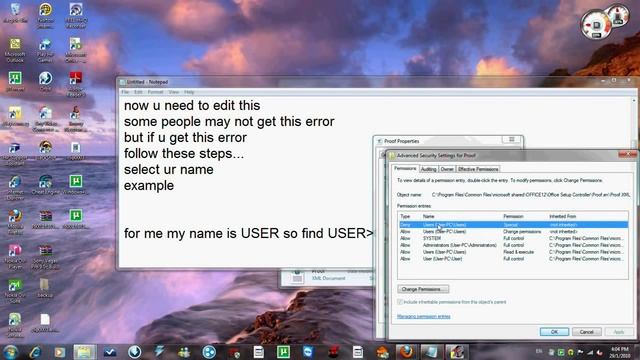Select the Users Read & execute entry

point(513,252)
